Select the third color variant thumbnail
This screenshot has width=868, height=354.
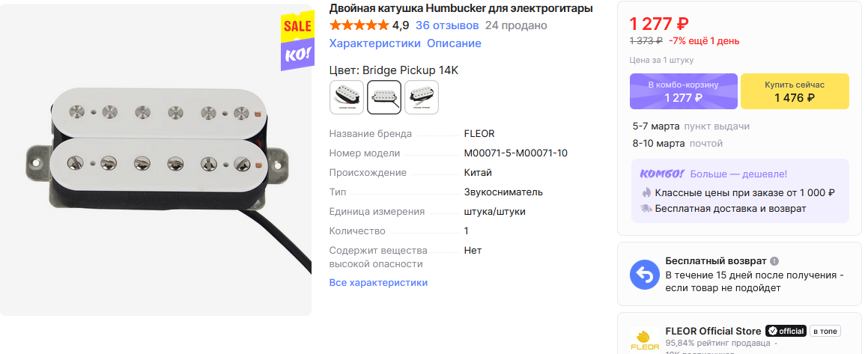click(421, 97)
